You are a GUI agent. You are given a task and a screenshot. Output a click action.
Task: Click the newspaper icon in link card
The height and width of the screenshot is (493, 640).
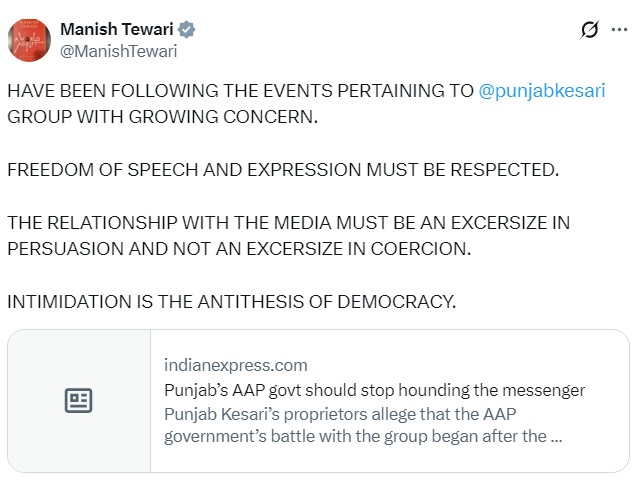tap(79, 401)
